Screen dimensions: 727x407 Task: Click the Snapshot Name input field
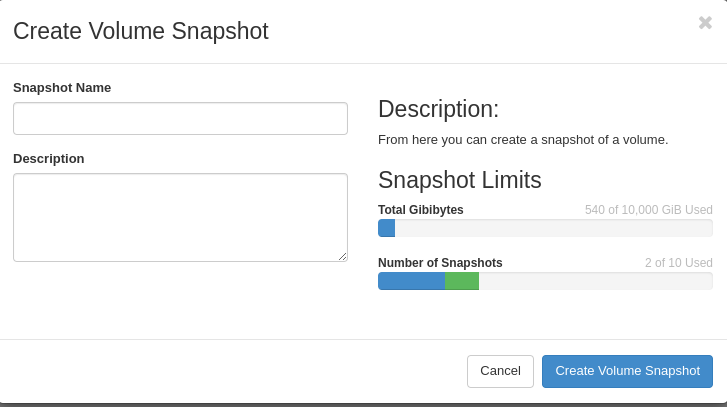click(180, 118)
